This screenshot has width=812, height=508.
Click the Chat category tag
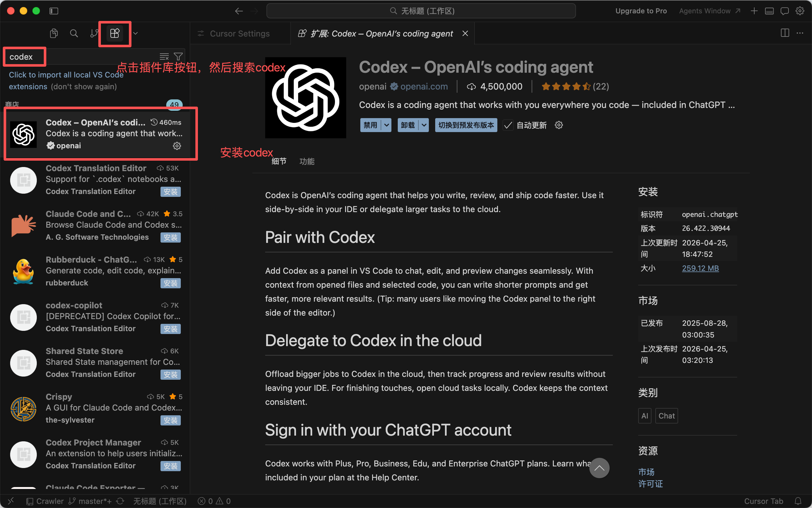(x=666, y=416)
